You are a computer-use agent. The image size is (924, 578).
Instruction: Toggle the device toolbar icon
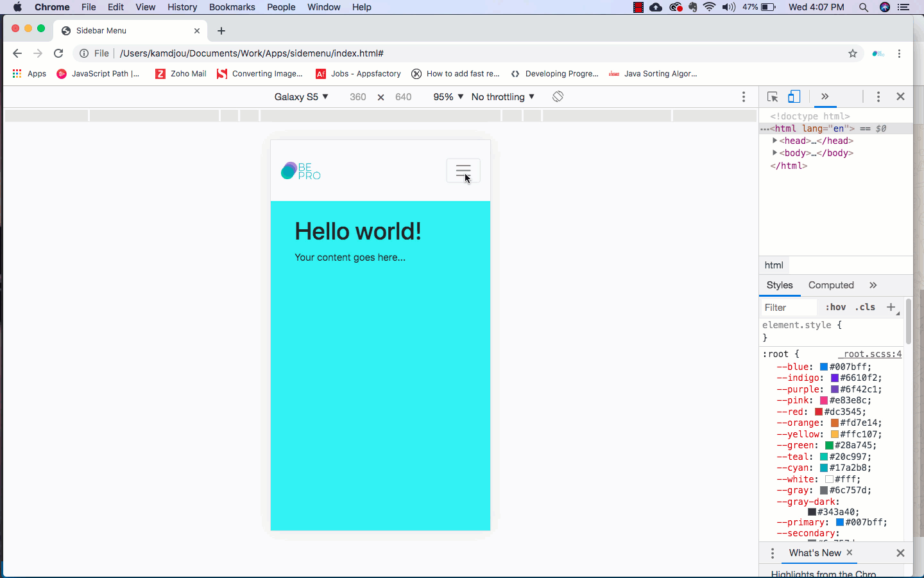tap(794, 96)
